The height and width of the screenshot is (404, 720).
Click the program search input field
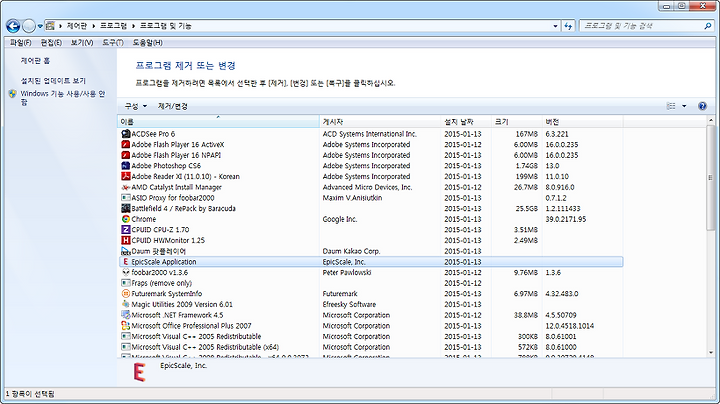[641, 26]
